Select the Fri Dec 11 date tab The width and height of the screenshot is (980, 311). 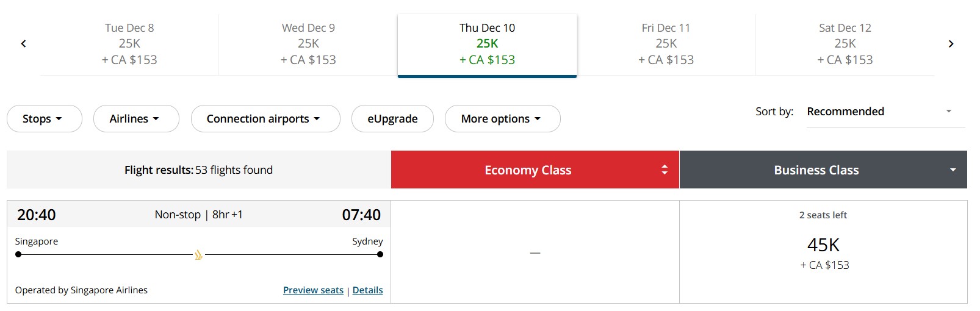(x=666, y=44)
